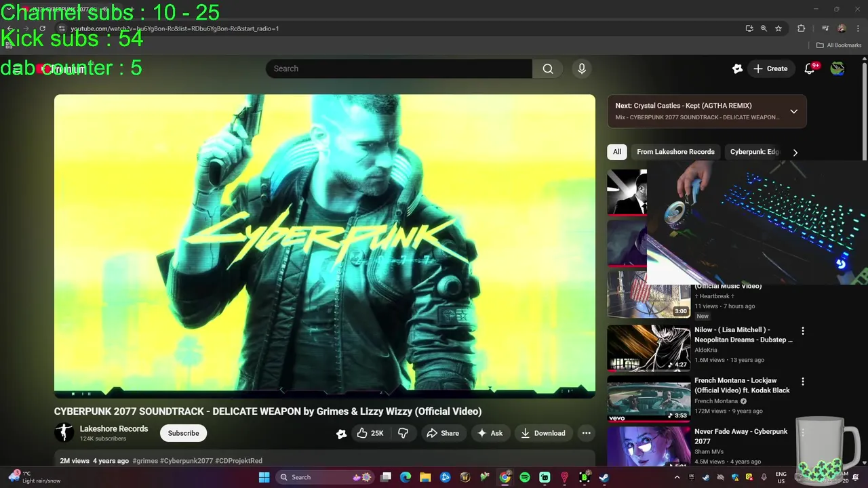Screen dimensions: 868x488
Task: Open the Chrome profile avatar
Action: 842,28
